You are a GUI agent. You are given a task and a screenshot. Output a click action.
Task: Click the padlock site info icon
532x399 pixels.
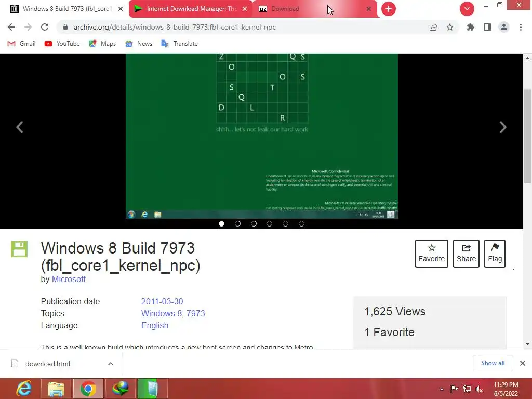65,27
